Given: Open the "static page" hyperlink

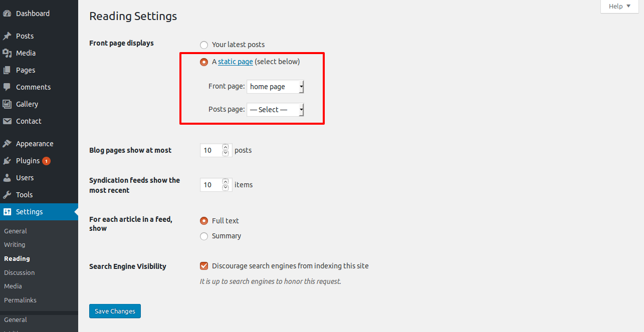Looking at the screenshot, I should point(236,62).
